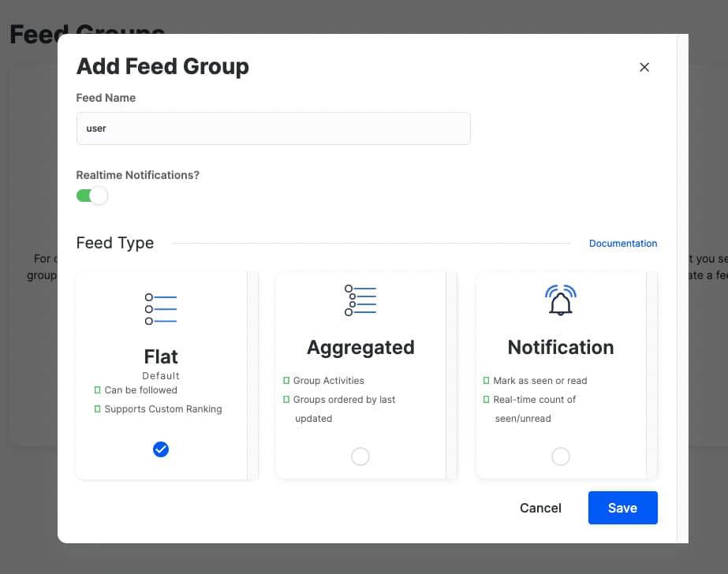Image resolution: width=728 pixels, height=574 pixels.
Task: Click the Save button
Action: (622, 508)
